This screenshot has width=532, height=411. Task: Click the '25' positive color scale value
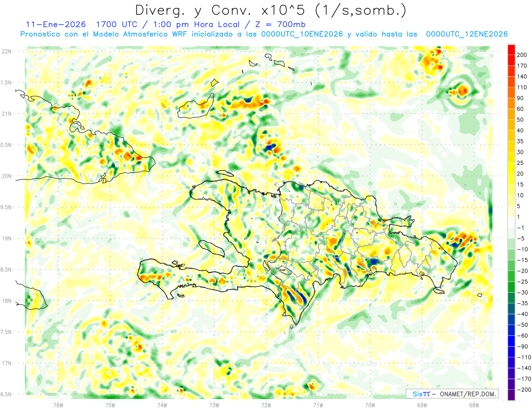(x=520, y=163)
